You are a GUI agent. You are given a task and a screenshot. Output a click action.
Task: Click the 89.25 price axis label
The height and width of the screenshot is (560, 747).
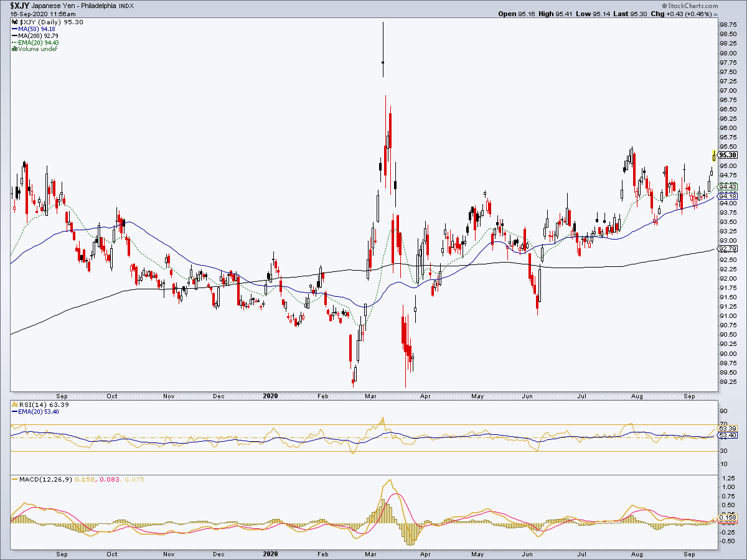(728, 382)
